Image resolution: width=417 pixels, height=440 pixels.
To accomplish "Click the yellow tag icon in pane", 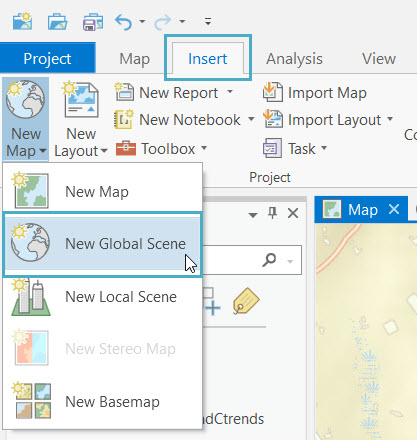I will point(246,301).
